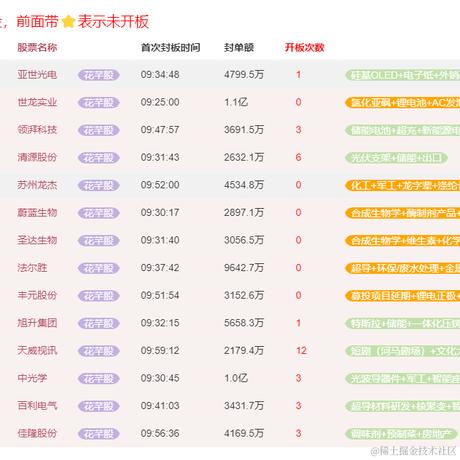This screenshot has height=460, width=460.
Task: Click the time 09:30:17
Action: coord(160,212)
